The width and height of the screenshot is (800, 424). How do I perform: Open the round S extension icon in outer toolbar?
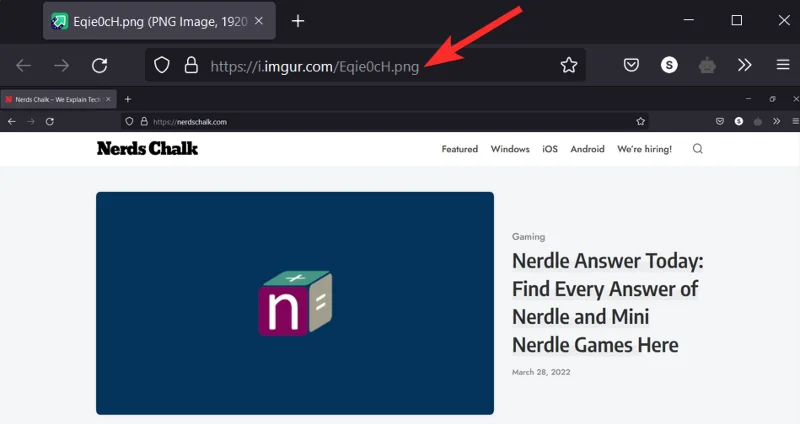(669, 65)
